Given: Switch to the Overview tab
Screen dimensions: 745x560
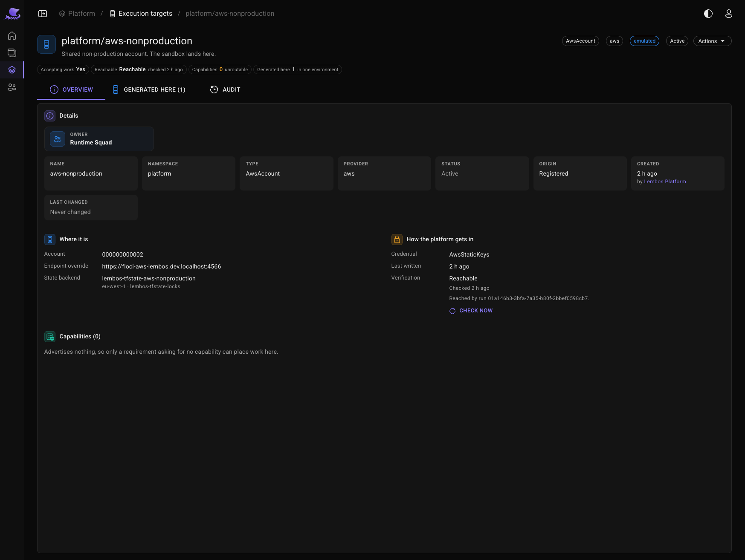Looking at the screenshot, I should 71,89.
